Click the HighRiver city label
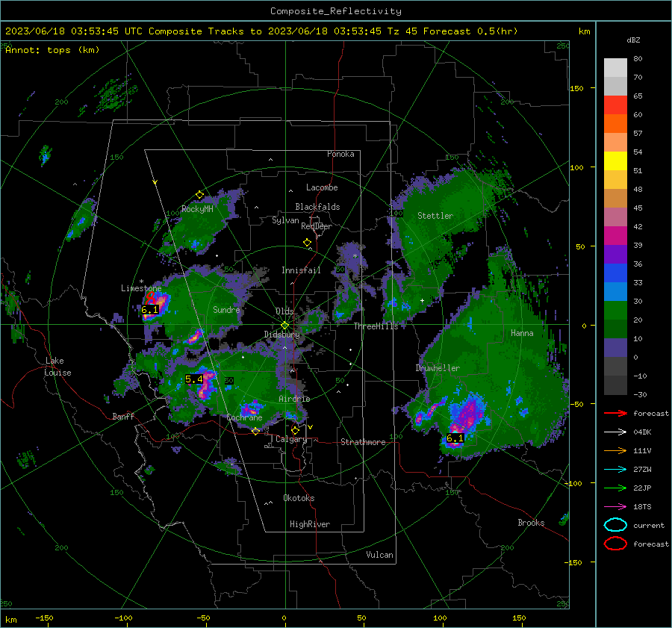The width and height of the screenshot is (672, 628). tap(310, 524)
